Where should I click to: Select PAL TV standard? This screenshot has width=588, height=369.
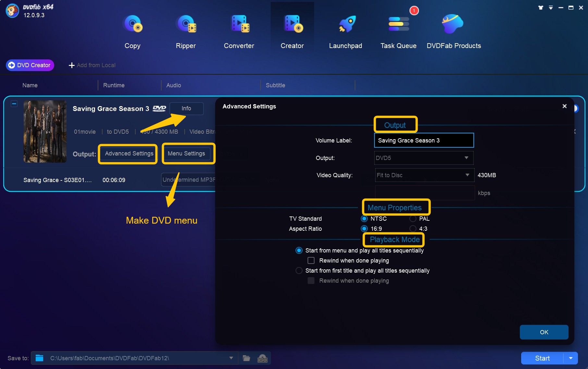point(413,219)
